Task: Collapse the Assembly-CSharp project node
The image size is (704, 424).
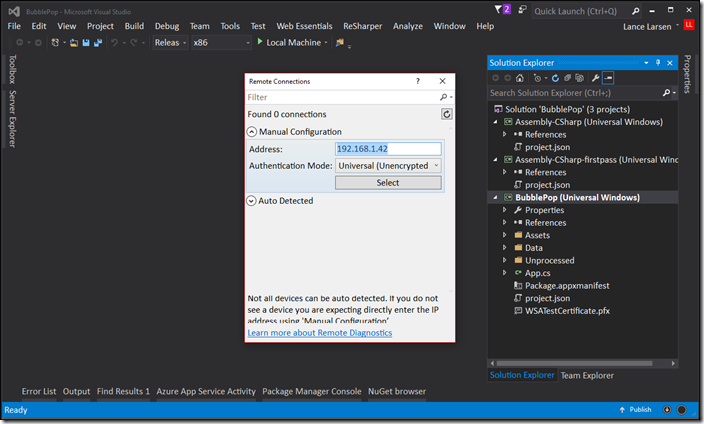Action: pyautogui.click(x=495, y=122)
